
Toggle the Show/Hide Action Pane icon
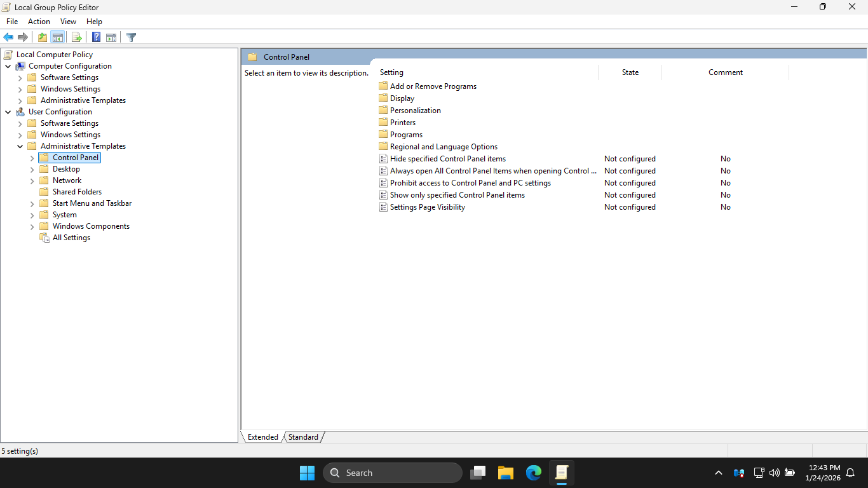(x=111, y=37)
